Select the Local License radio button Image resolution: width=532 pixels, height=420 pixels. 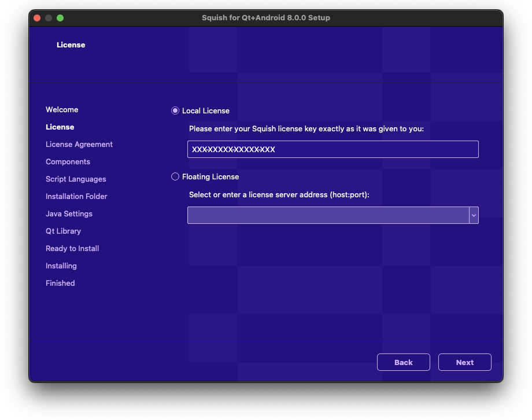click(175, 110)
